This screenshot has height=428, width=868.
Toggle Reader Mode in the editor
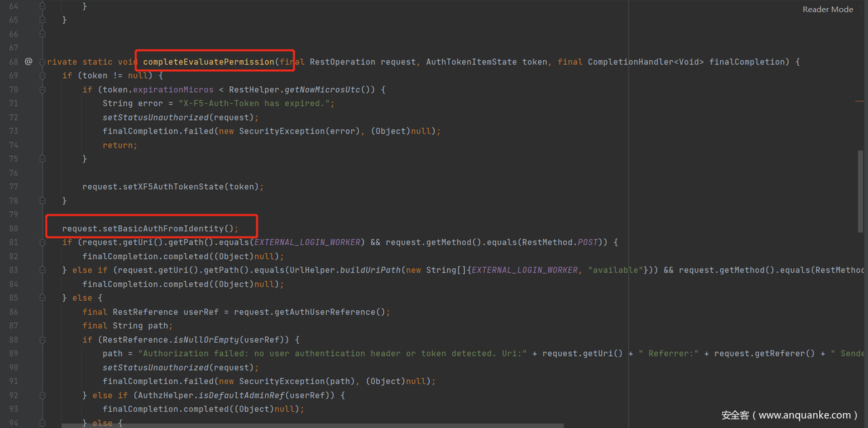[x=827, y=9]
